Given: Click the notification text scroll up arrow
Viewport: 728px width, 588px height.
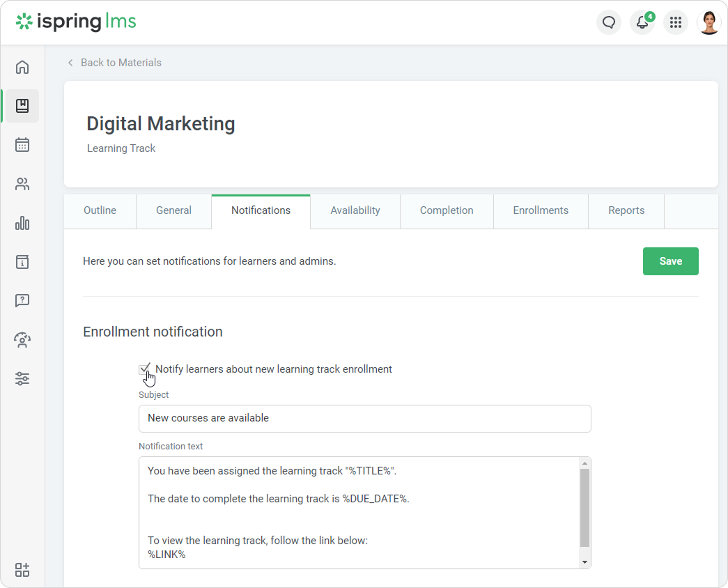Looking at the screenshot, I should 584,463.
